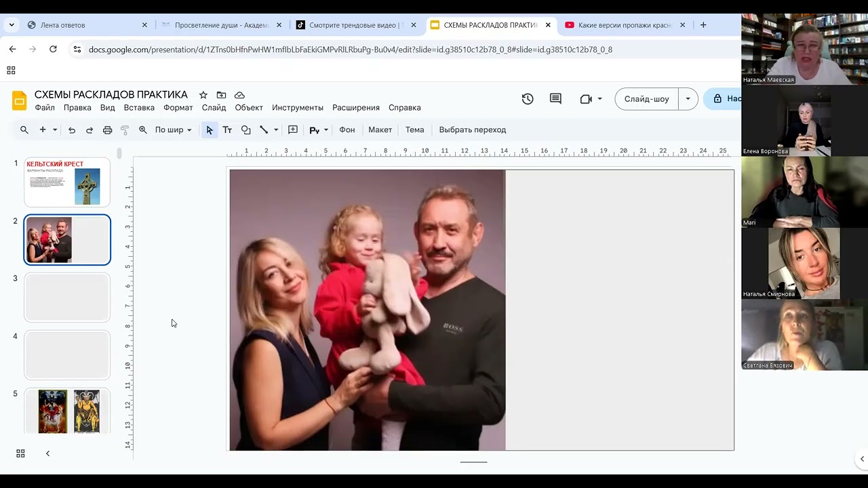The height and width of the screenshot is (488, 868).
Task: Open version history clock icon
Action: (528, 99)
